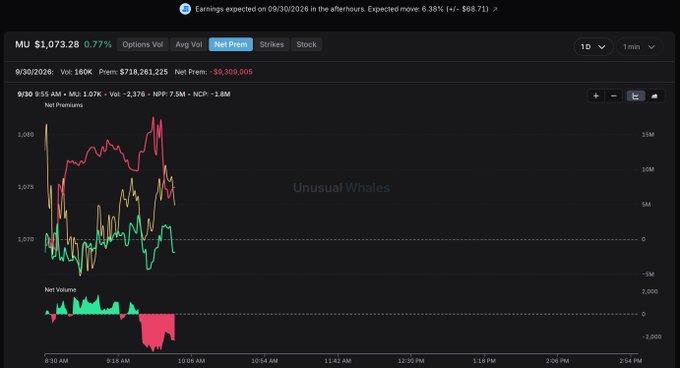Click the Net Premiums chart label
680x368 pixels.
(64, 105)
